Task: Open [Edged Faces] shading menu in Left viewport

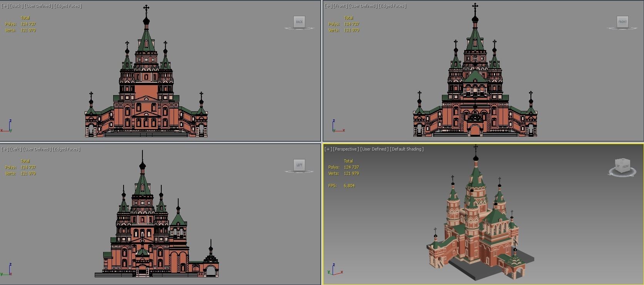Action: coord(66,149)
